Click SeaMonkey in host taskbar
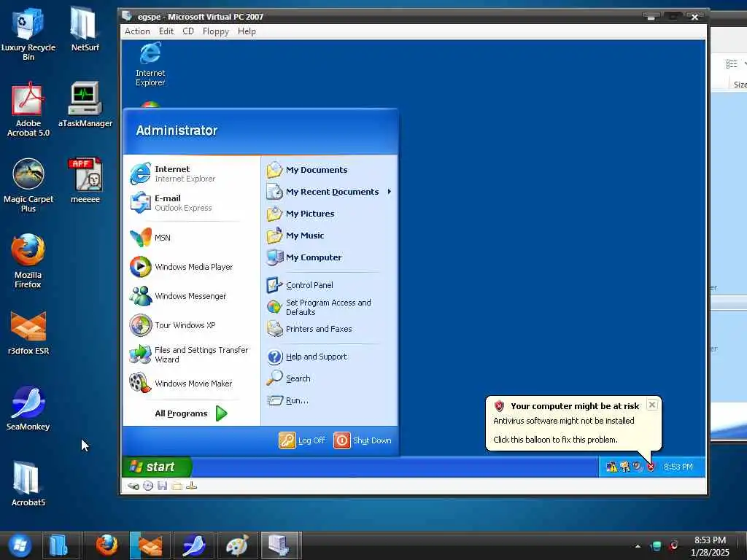Image resolution: width=747 pixels, height=560 pixels. click(x=194, y=545)
